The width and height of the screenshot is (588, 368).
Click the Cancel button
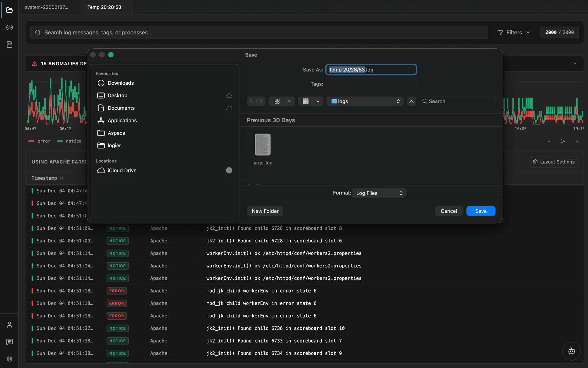tap(449, 211)
